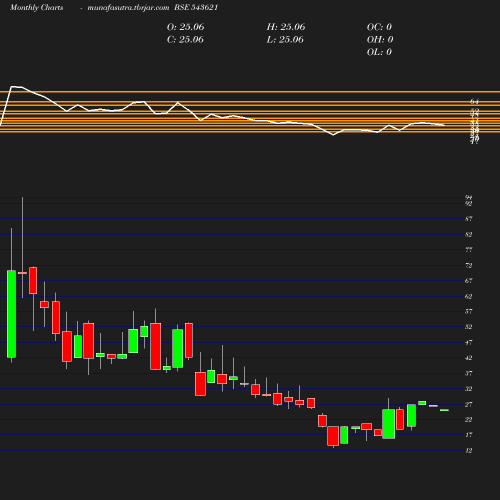Click the price axis label "57"
The image size is (500, 500).
click(469, 311)
